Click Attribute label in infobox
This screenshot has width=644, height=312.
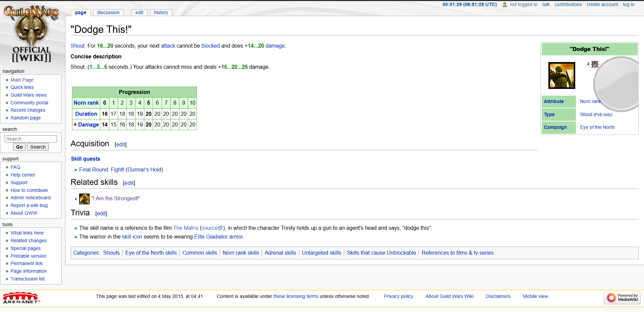click(554, 101)
